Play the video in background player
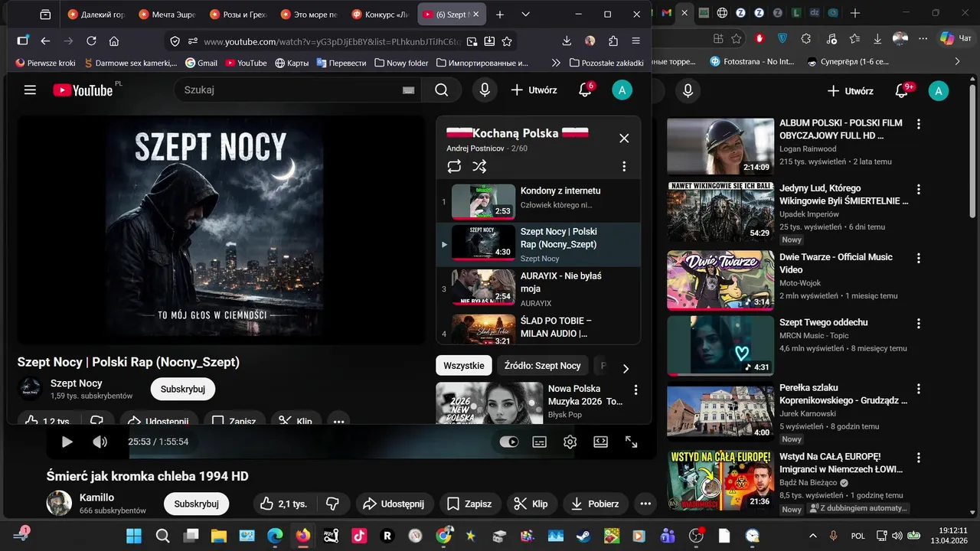Image resolution: width=980 pixels, height=551 pixels. (67, 442)
